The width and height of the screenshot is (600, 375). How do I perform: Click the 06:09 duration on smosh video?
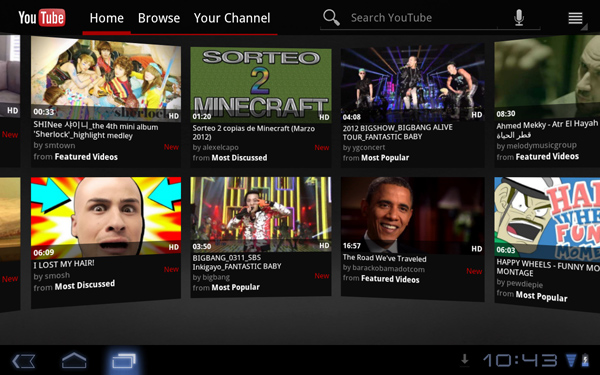(x=43, y=253)
